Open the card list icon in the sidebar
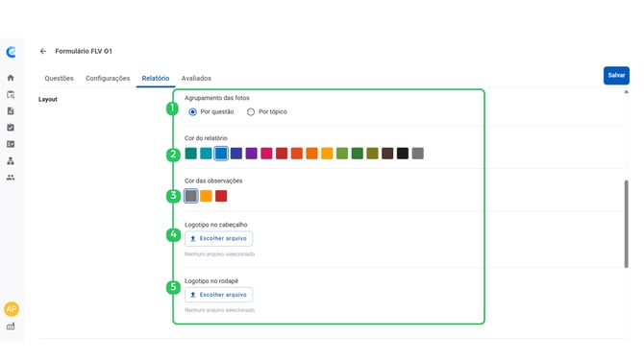The image size is (644, 361). 11,144
